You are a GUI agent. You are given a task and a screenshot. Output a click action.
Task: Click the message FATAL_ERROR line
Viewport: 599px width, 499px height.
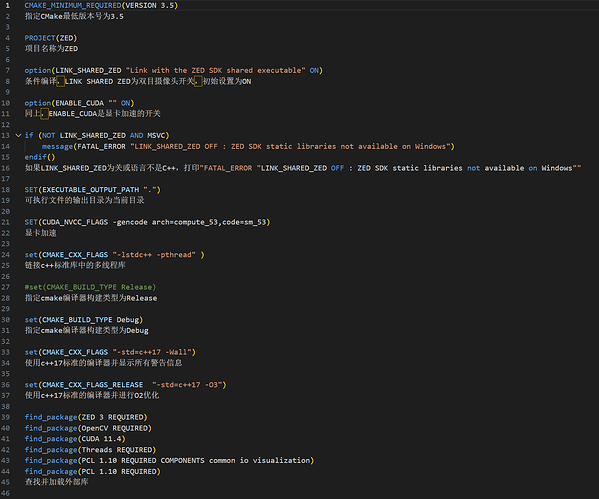pos(248,146)
